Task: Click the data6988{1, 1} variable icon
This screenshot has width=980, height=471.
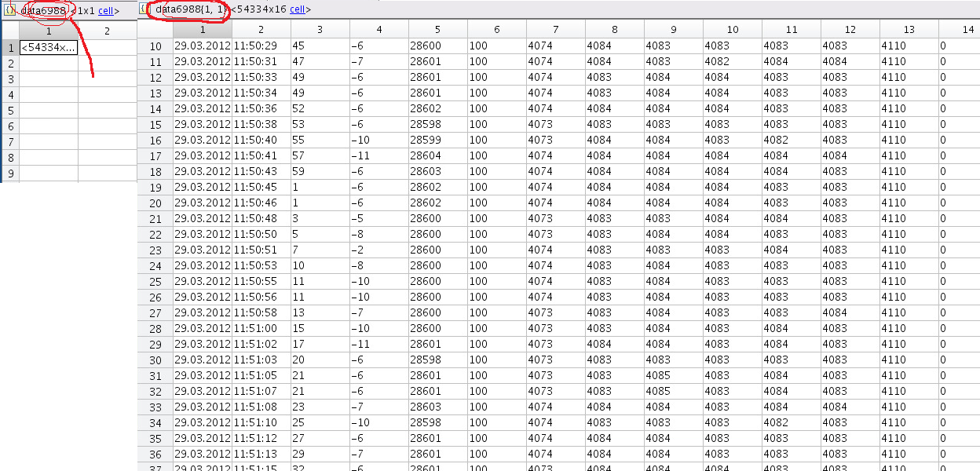Action: point(145,9)
